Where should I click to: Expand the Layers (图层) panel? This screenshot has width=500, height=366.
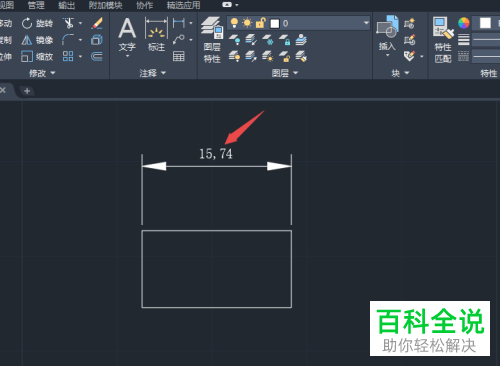pyautogui.click(x=285, y=73)
